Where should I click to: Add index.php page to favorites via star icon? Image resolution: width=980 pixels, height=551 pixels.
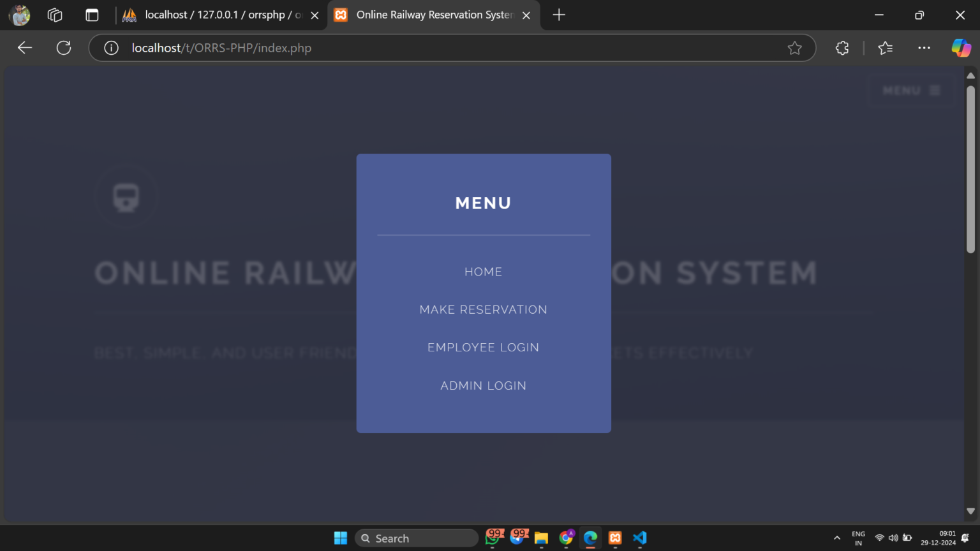(x=795, y=47)
